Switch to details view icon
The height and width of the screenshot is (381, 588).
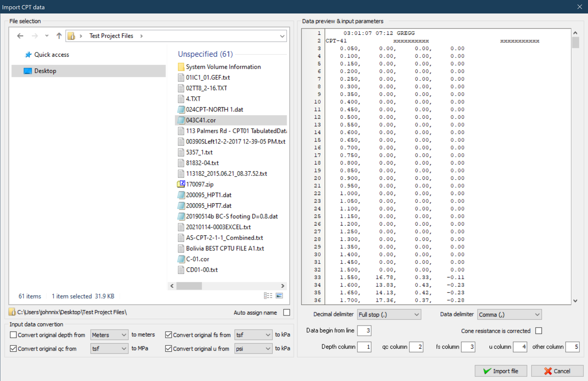[268, 296]
